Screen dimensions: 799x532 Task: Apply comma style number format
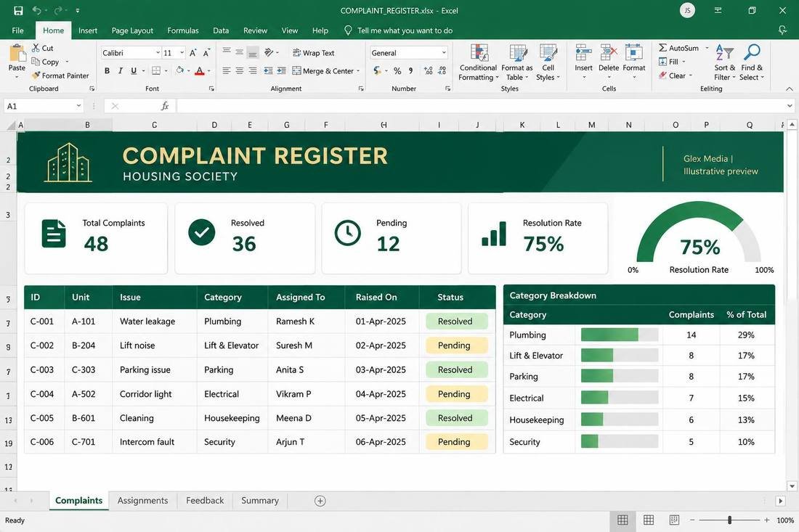410,70
